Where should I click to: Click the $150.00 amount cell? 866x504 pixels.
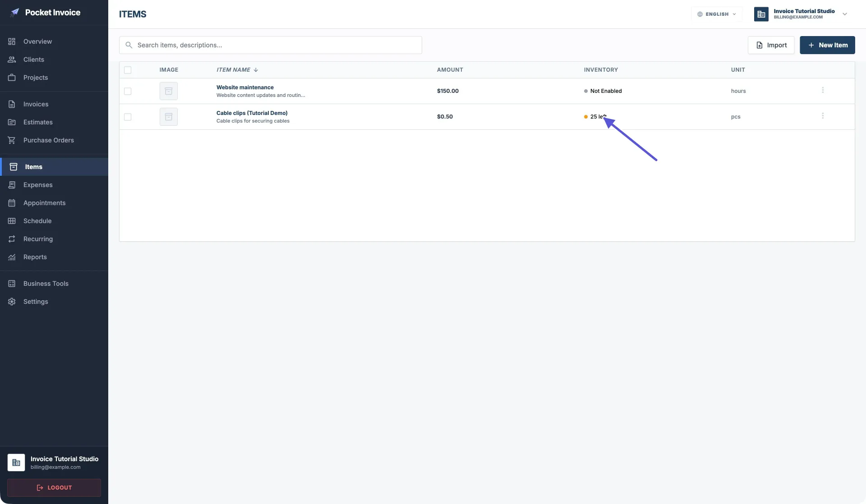(x=447, y=91)
